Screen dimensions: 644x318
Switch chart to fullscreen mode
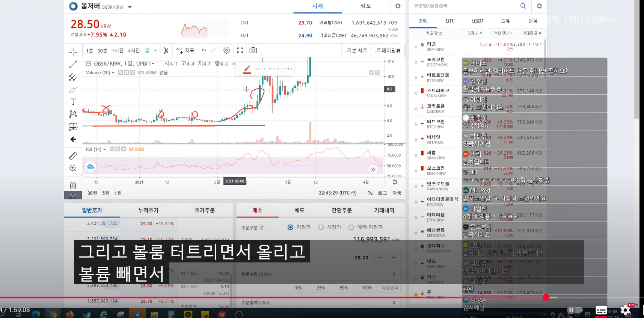240,50
